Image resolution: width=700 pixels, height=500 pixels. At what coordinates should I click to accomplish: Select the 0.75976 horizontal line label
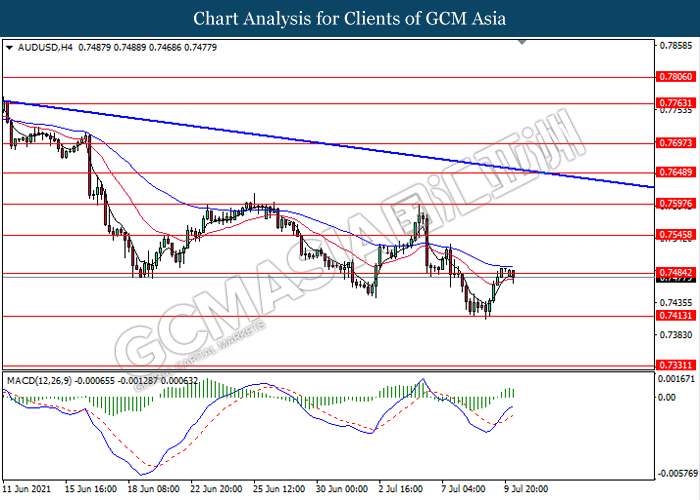(x=676, y=204)
